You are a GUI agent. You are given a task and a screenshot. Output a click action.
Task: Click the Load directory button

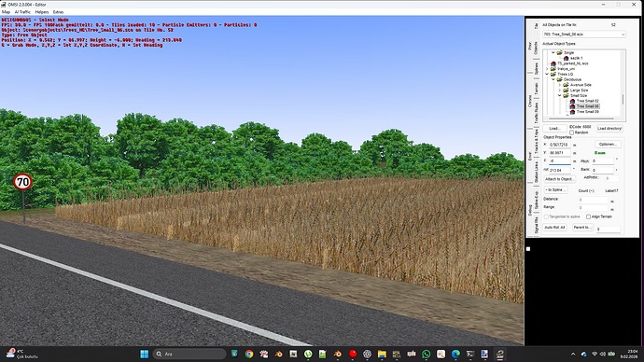(609, 129)
